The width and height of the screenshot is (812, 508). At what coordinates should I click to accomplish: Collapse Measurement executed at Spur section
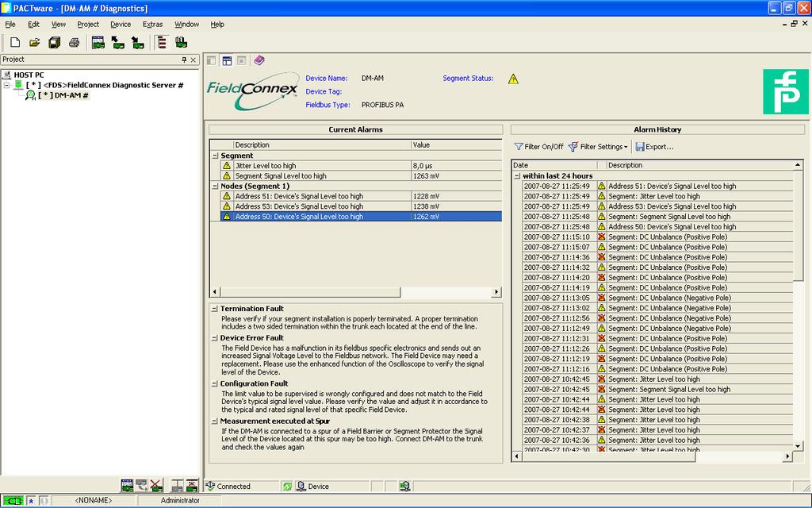[x=214, y=421]
